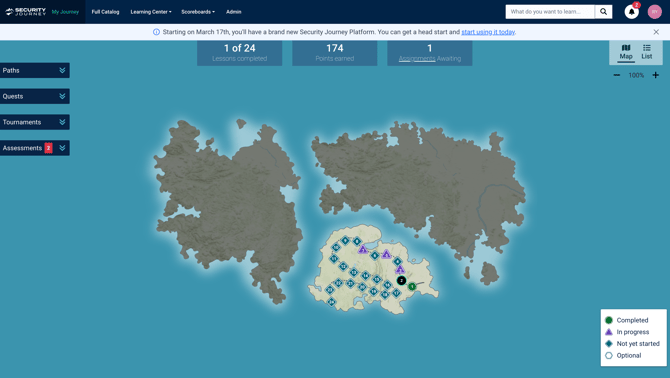Open lesson diamond 12 on the map
Screen dimensions: 670x378
(343, 267)
